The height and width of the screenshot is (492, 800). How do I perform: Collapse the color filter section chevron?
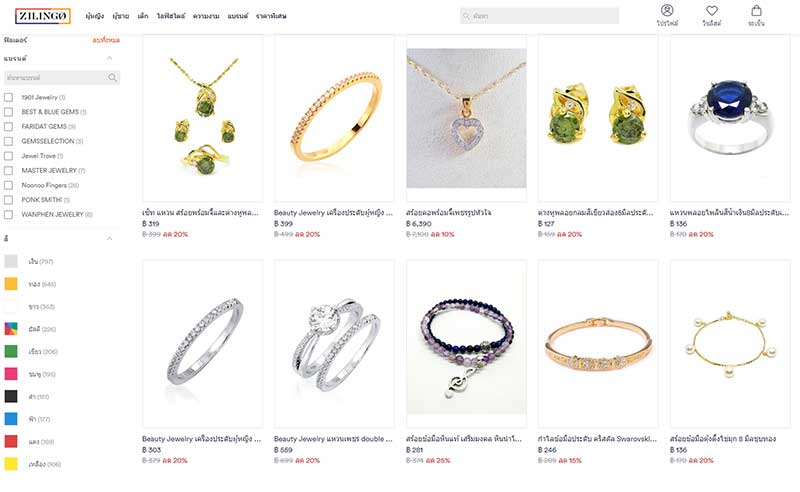109,238
